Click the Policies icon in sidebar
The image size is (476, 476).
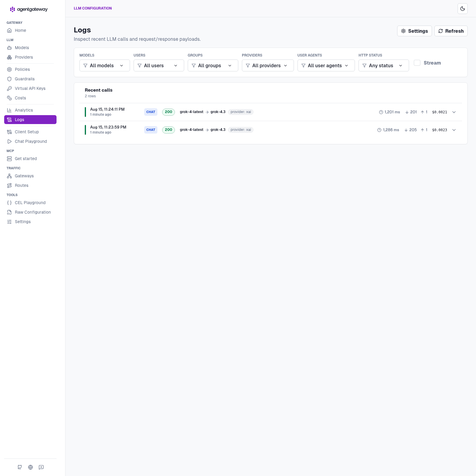pos(10,69)
